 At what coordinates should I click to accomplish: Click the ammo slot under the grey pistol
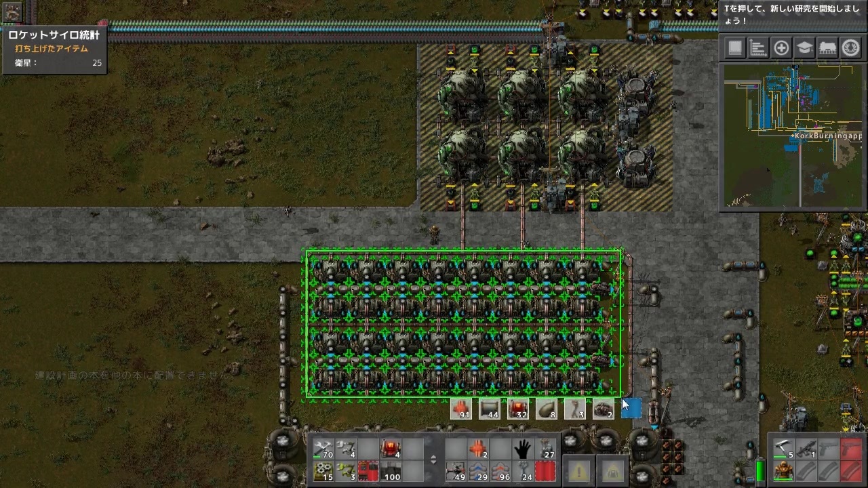828,470
